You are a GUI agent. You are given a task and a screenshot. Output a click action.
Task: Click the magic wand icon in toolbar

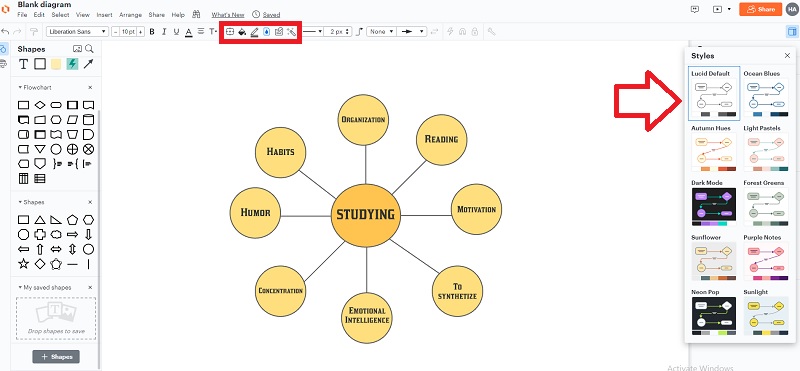(x=291, y=32)
